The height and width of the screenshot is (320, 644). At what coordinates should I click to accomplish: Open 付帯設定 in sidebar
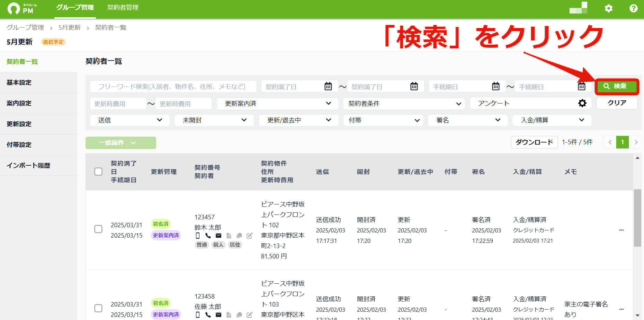(38, 145)
